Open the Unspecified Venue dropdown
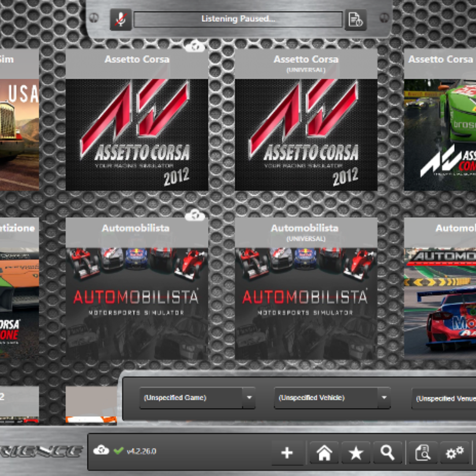 click(443, 398)
